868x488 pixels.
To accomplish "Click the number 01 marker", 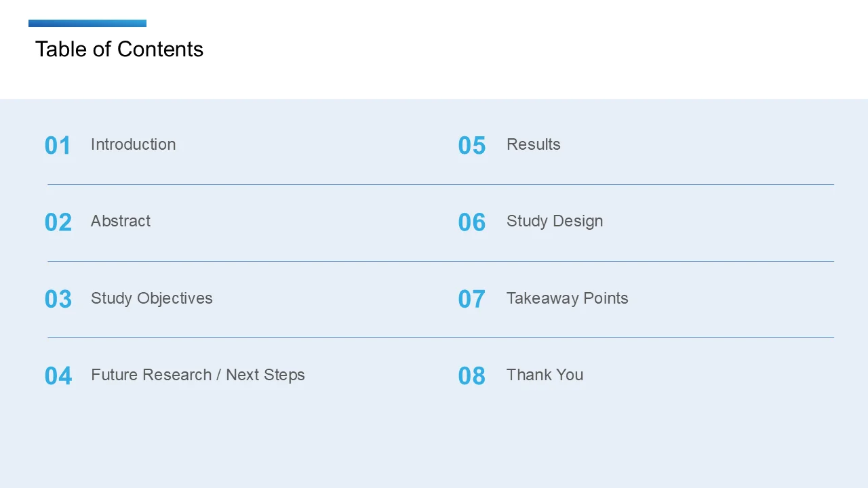I will pos(58,146).
